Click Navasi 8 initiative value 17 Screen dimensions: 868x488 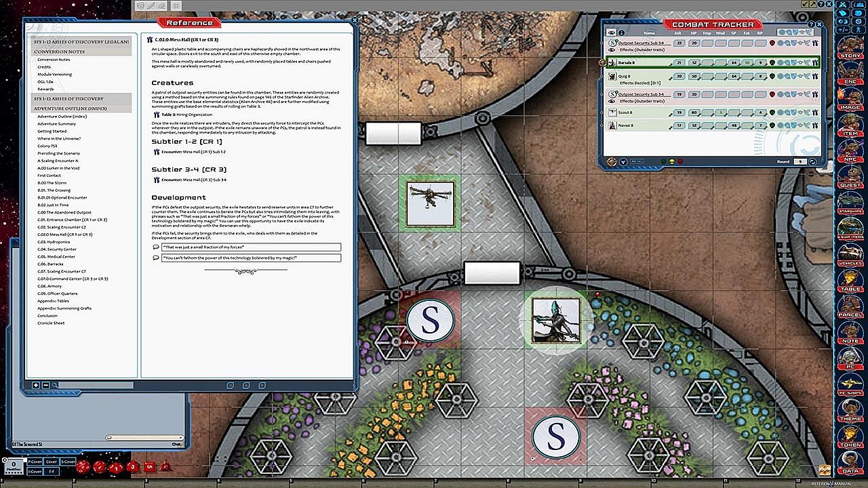coord(678,125)
